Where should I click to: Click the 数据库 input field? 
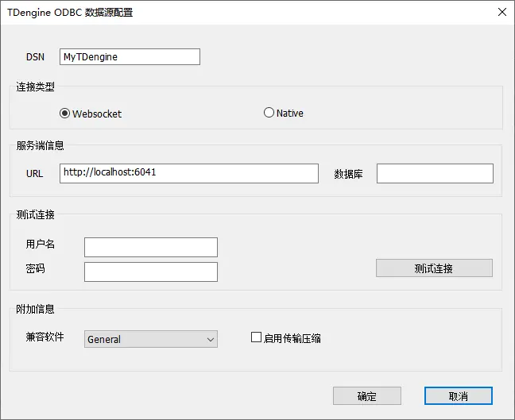pos(435,173)
